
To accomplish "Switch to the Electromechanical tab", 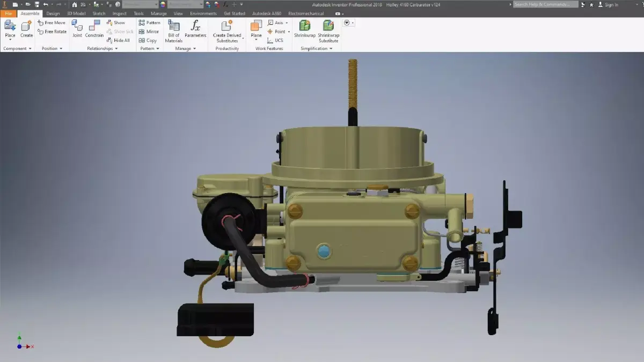I will (306, 13).
